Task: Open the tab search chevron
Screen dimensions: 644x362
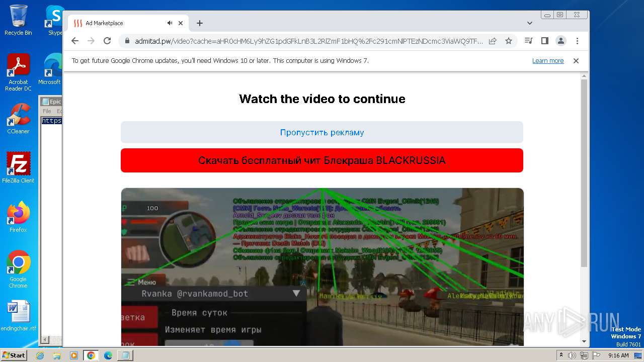Action: tap(530, 23)
